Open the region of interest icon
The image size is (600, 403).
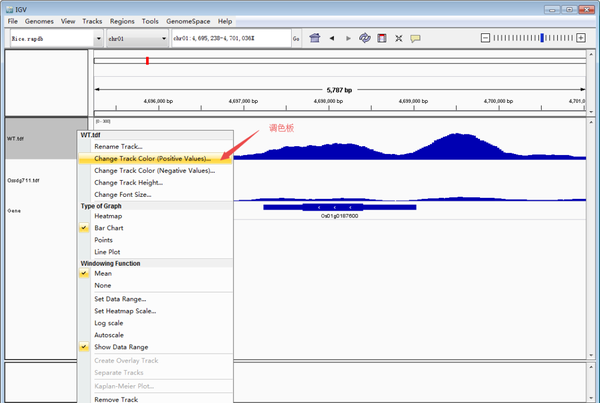(x=382, y=38)
